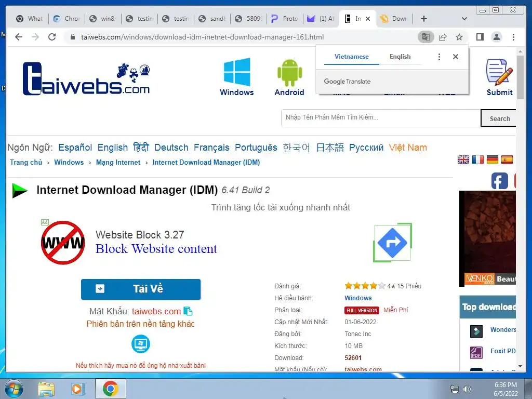
Task: Switch to the 'What' browser tab
Action: (x=30, y=19)
